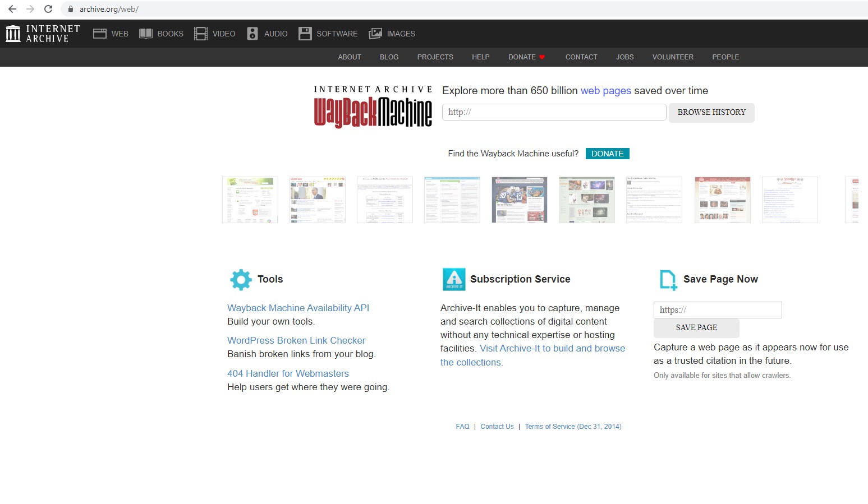This screenshot has width=868, height=504.
Task: Focus the Wayback http:// search field
Action: point(554,112)
